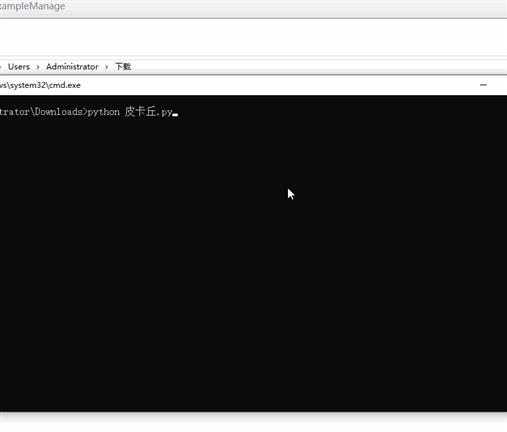Click the system32 path in title

pyautogui.click(x=28, y=85)
